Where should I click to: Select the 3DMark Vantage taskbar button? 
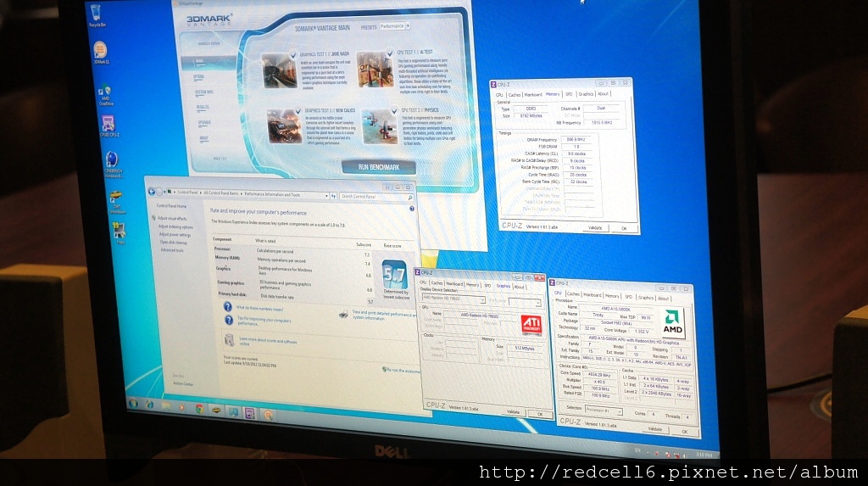[x=268, y=415]
